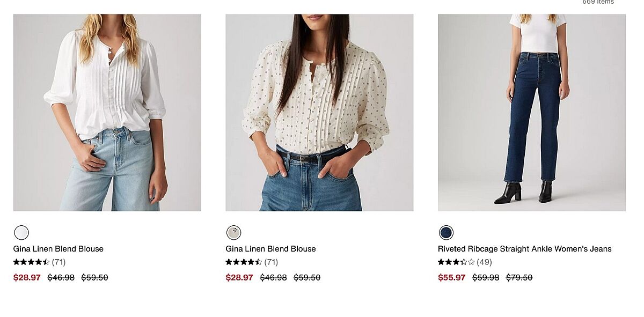The height and width of the screenshot is (317, 644).
Task: Open the polka dot Gina Blouse product image
Action: click(319, 113)
